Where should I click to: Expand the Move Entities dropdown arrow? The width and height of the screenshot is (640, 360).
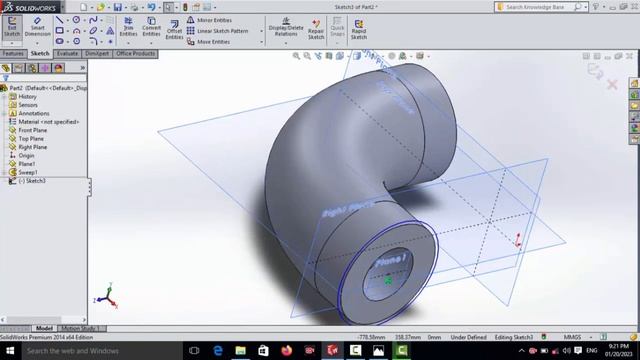(262, 42)
